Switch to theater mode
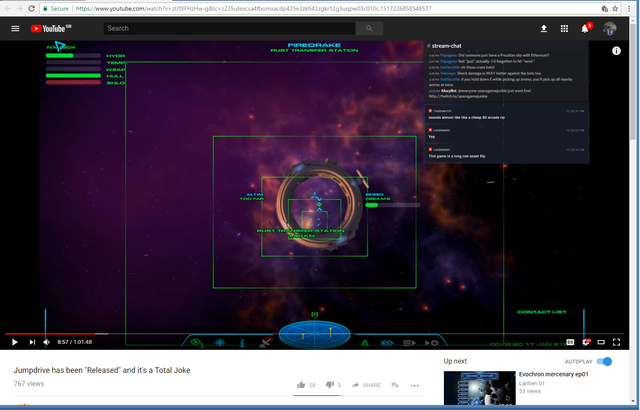 [601, 342]
